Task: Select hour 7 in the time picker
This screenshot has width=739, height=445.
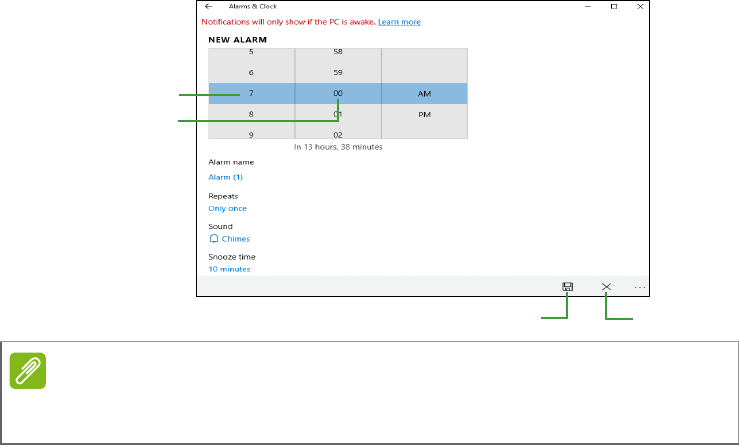Action: click(x=251, y=93)
